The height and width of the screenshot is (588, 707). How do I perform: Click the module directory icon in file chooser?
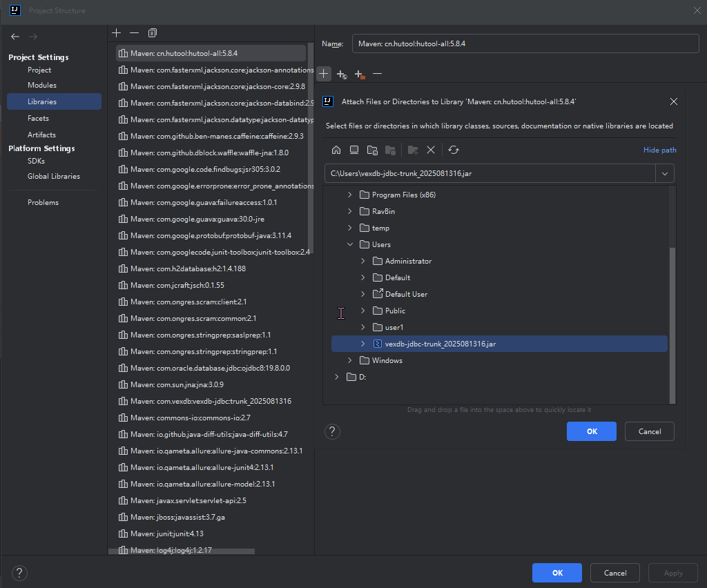coord(391,150)
